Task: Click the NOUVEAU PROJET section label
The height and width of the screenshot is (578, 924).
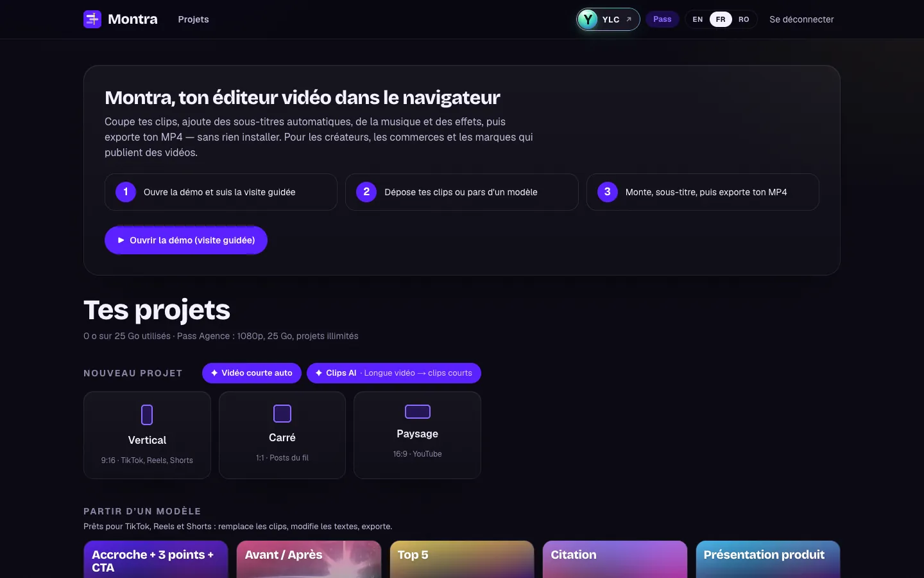Action: 133,373
